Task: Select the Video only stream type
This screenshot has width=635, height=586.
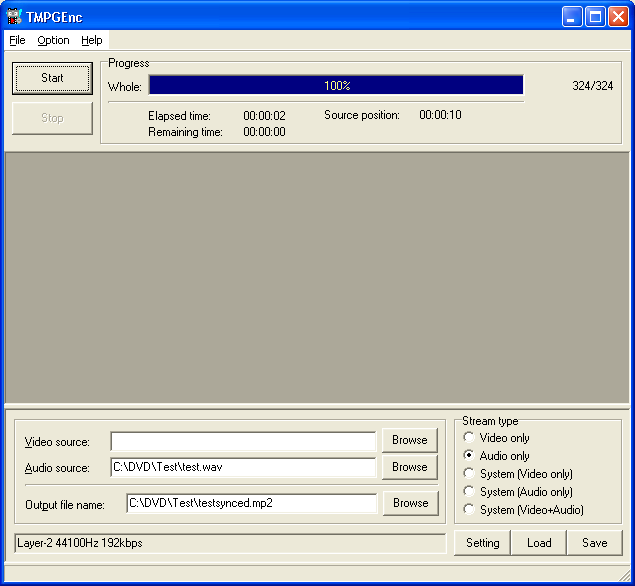Action: pos(469,438)
